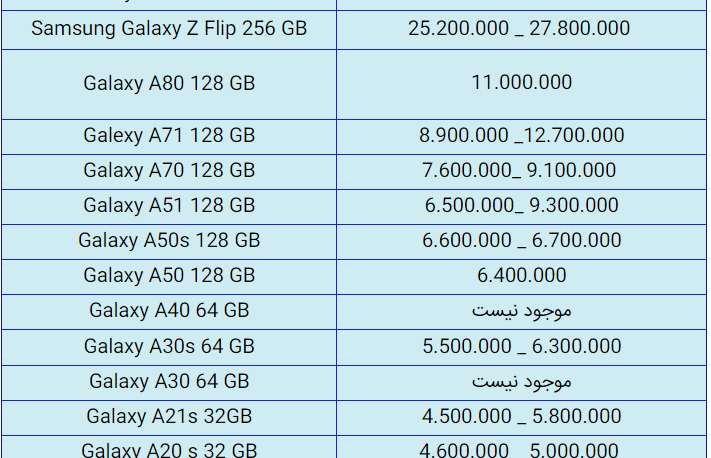The width and height of the screenshot is (711, 458).
Task: Select the 4.500.000 _ 5.800.000 price
Action: [521, 416]
